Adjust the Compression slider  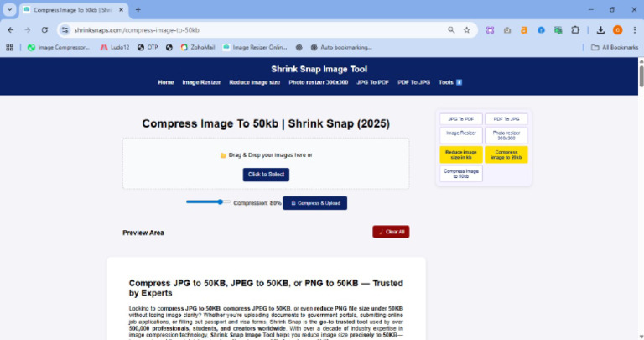coord(208,201)
